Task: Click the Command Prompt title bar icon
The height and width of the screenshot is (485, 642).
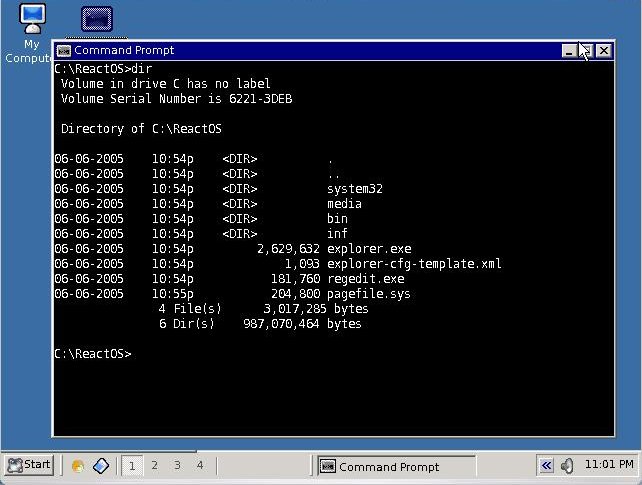Action: pos(64,51)
